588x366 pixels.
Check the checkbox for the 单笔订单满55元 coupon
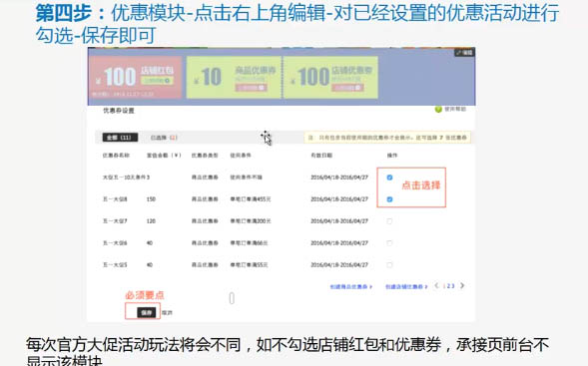(389, 265)
